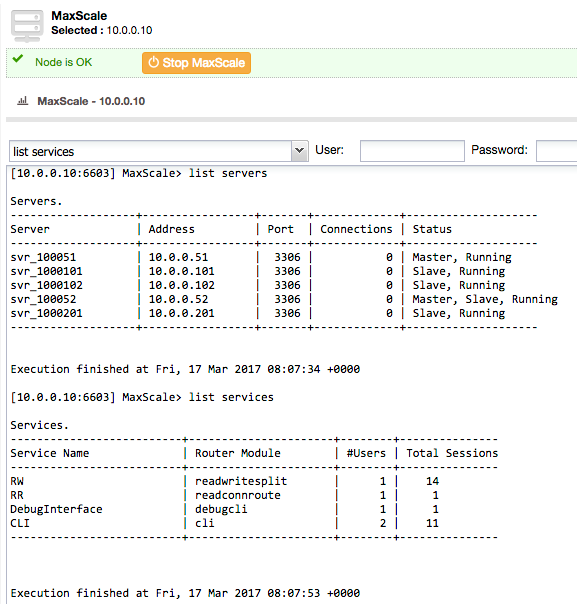Open the MaxScale - 10.0.0.10 tab

91,101
